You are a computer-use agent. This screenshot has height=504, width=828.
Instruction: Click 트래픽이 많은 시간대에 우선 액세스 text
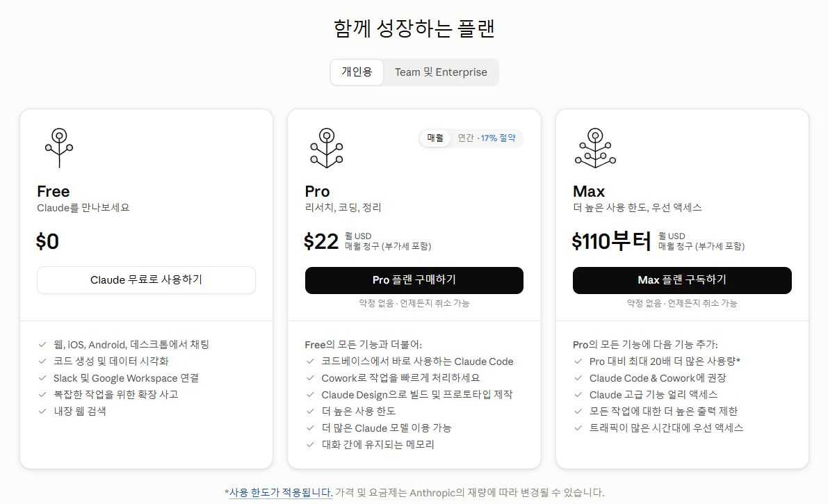[x=667, y=428]
